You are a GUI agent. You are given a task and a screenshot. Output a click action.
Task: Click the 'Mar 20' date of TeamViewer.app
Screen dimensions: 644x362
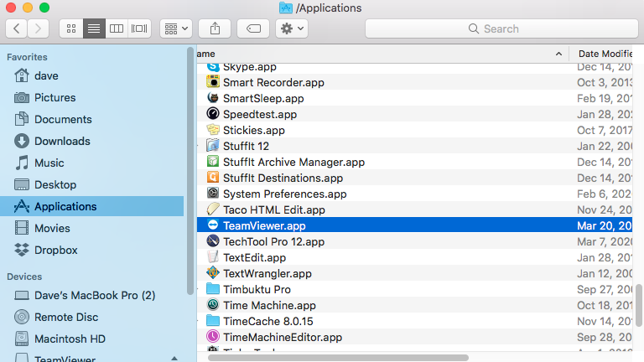coord(605,225)
